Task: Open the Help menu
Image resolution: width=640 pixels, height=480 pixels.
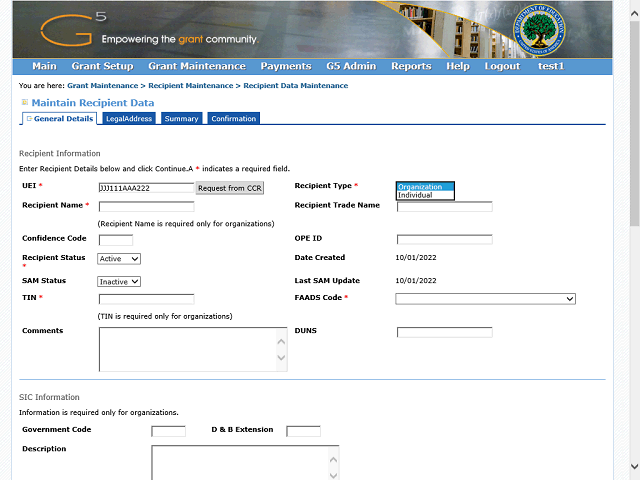Action: tap(458, 66)
